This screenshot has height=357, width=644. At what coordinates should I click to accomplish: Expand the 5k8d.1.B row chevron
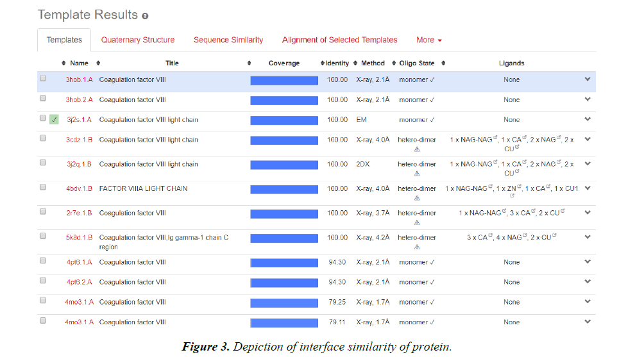(587, 237)
